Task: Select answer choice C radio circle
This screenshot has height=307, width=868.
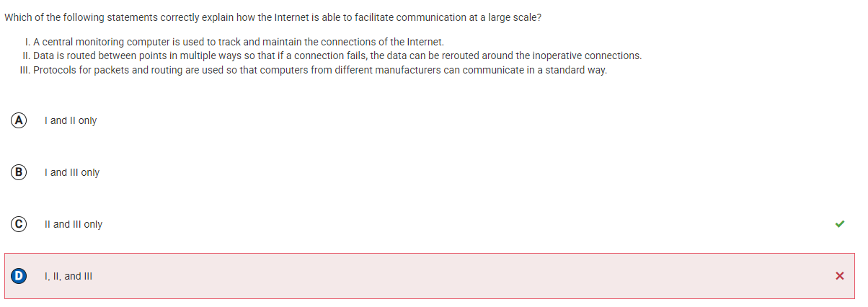Action: [17, 224]
